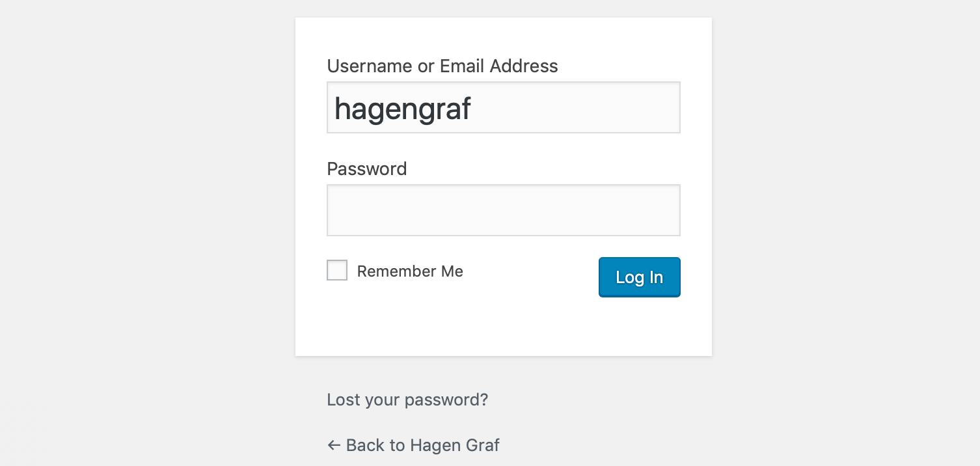Focus the empty Password input box
The width and height of the screenshot is (980, 466).
click(x=503, y=210)
